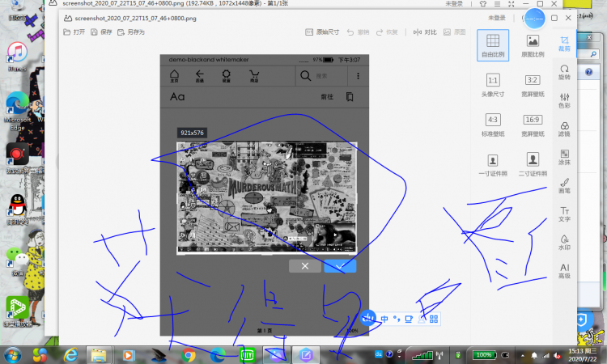Confirm the crop with blue checkmark button

click(x=340, y=266)
